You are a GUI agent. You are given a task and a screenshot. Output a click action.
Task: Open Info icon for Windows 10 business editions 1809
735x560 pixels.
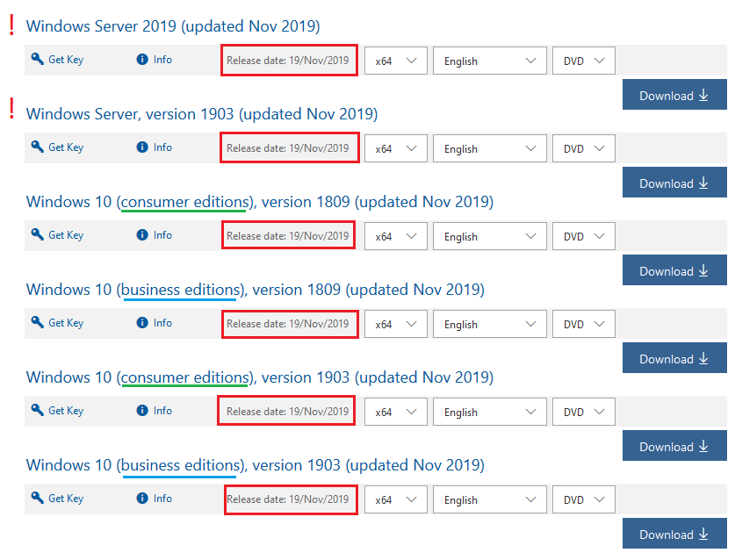(x=142, y=323)
